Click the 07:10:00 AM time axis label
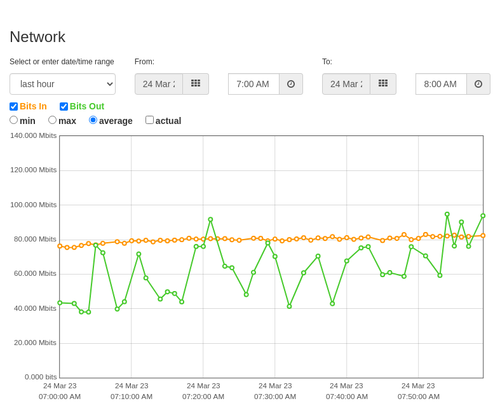The image size is (500, 403). (131, 397)
